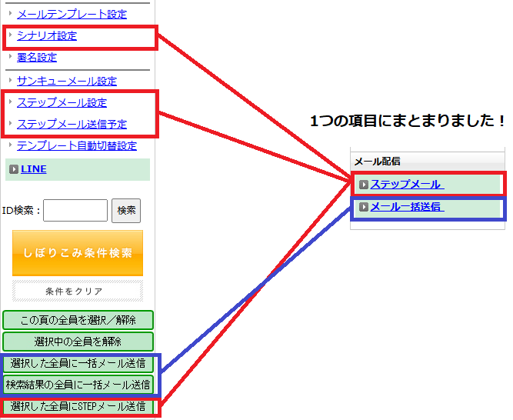Image resolution: width=513 pixels, height=420 pixels.
Task: Open 署名設定 link
Action: 37,58
